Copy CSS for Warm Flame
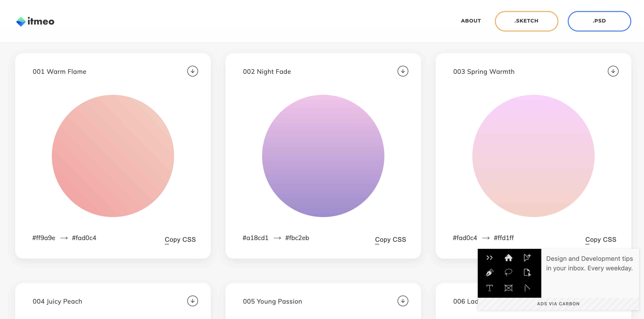 [x=180, y=239]
